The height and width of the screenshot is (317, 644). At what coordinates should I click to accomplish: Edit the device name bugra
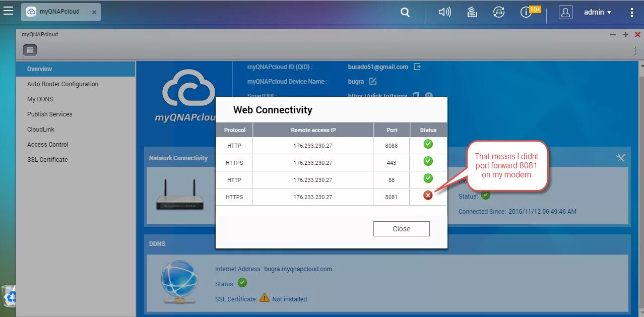(x=373, y=81)
